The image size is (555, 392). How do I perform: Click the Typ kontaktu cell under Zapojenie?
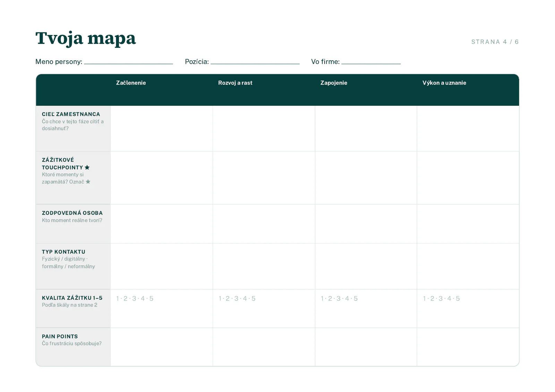tap(366, 266)
